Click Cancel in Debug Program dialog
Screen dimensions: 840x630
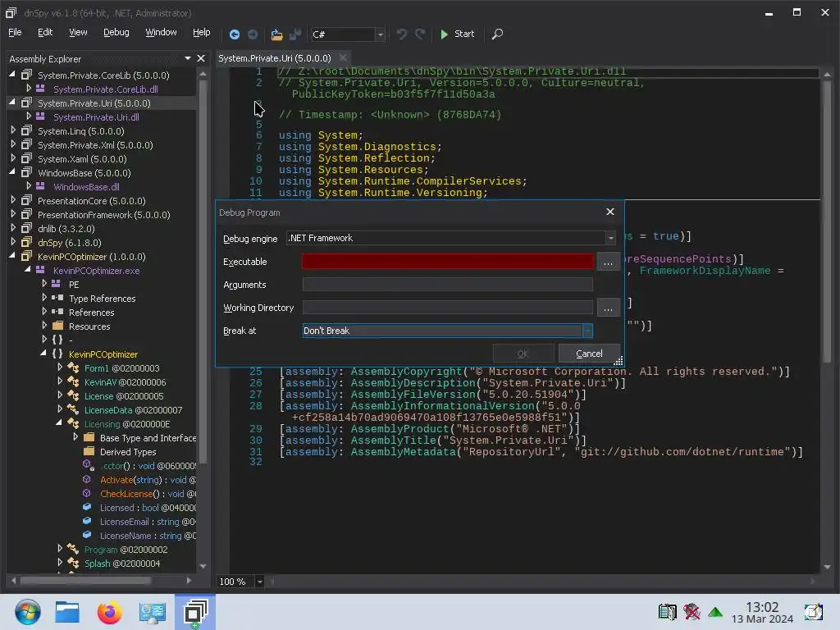tap(589, 354)
